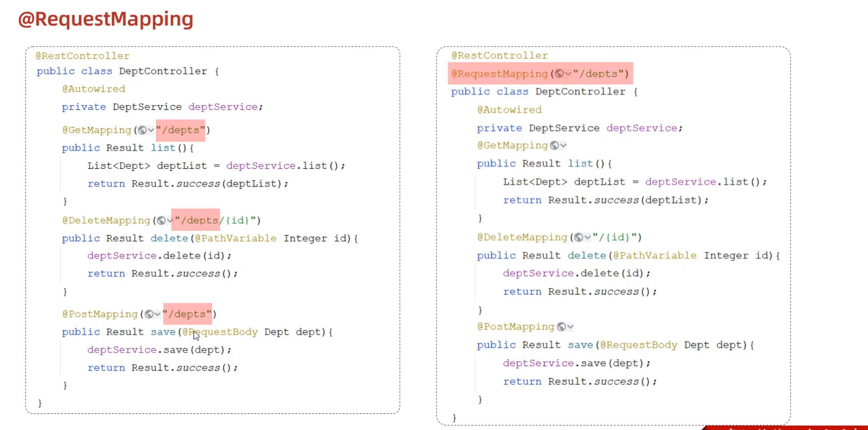Screen dimensions: 868x430
Task: Click the @PostMapping annotation text in the right block
Action: click(x=516, y=327)
